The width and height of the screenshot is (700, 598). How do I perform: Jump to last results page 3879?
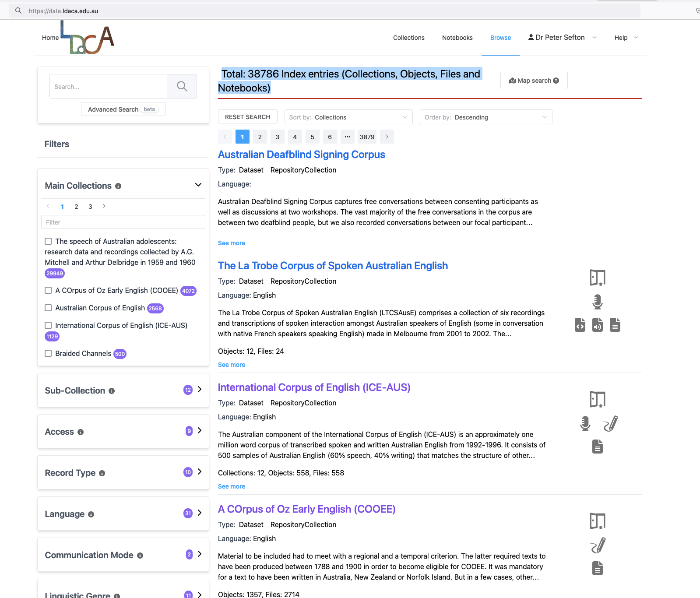(367, 137)
